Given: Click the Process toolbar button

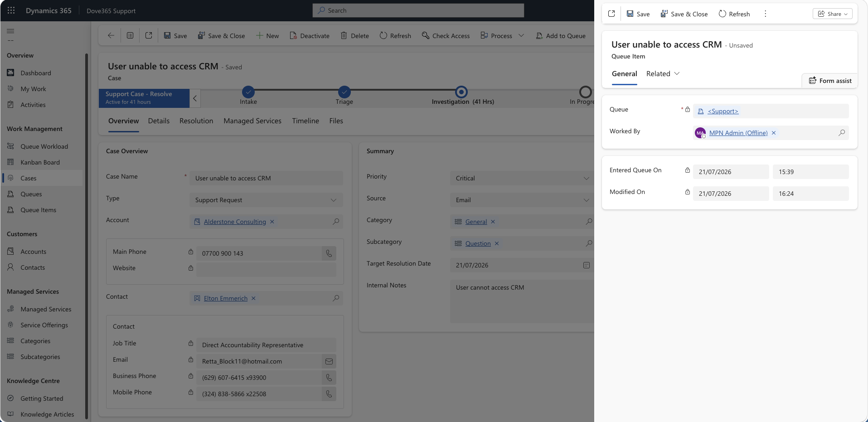Looking at the screenshot, I should (x=496, y=36).
